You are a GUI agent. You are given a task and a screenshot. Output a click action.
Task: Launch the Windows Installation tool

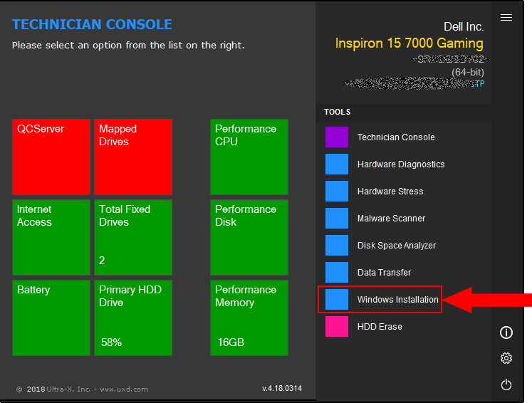click(x=397, y=300)
